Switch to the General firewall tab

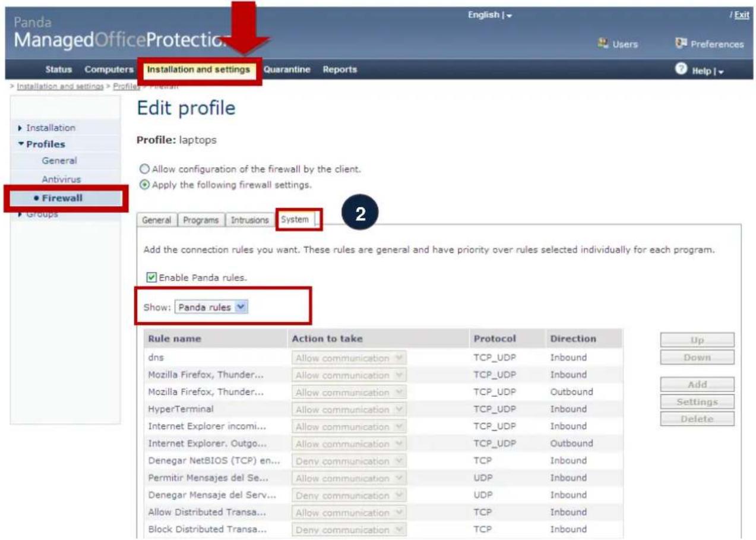click(x=156, y=220)
